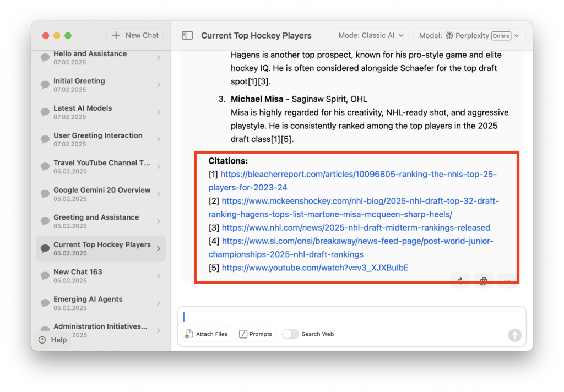Click the Michael Misa player name
The height and width of the screenshot is (392, 564).
click(x=257, y=99)
